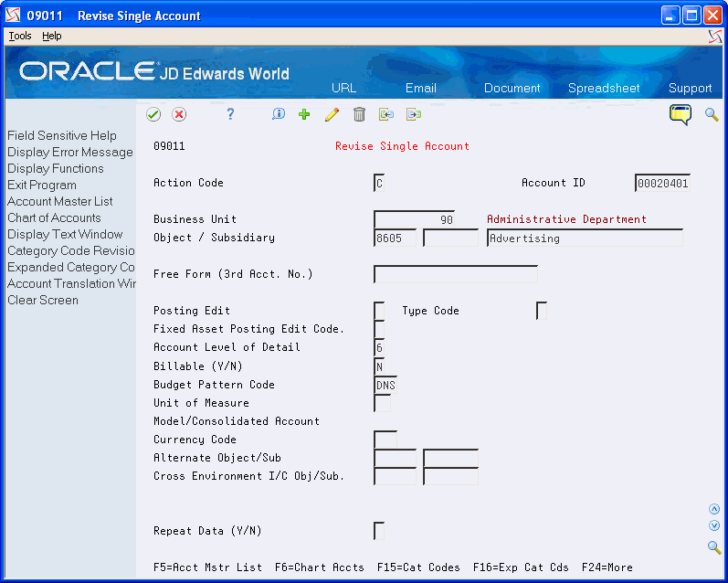Open the yellow chat notes icon
The image size is (728, 583).
pos(681,114)
